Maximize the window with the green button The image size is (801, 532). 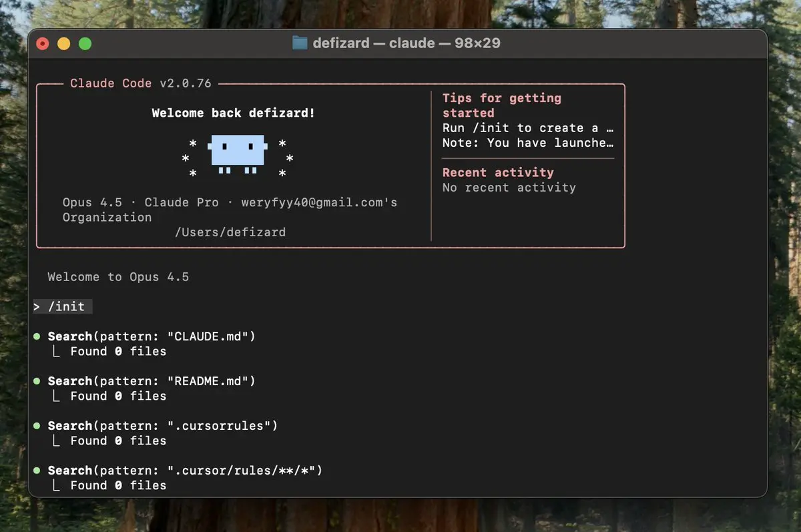coord(85,44)
